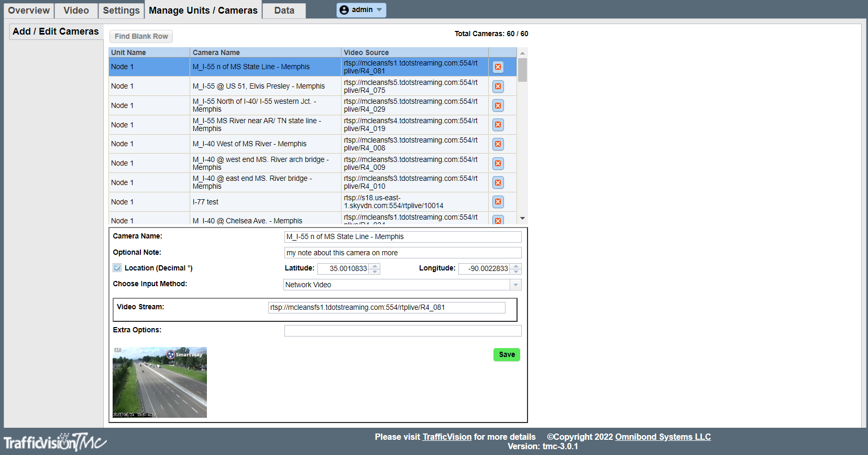Open the admin user dropdown menu
This screenshot has width=868, height=455.
pyautogui.click(x=361, y=10)
